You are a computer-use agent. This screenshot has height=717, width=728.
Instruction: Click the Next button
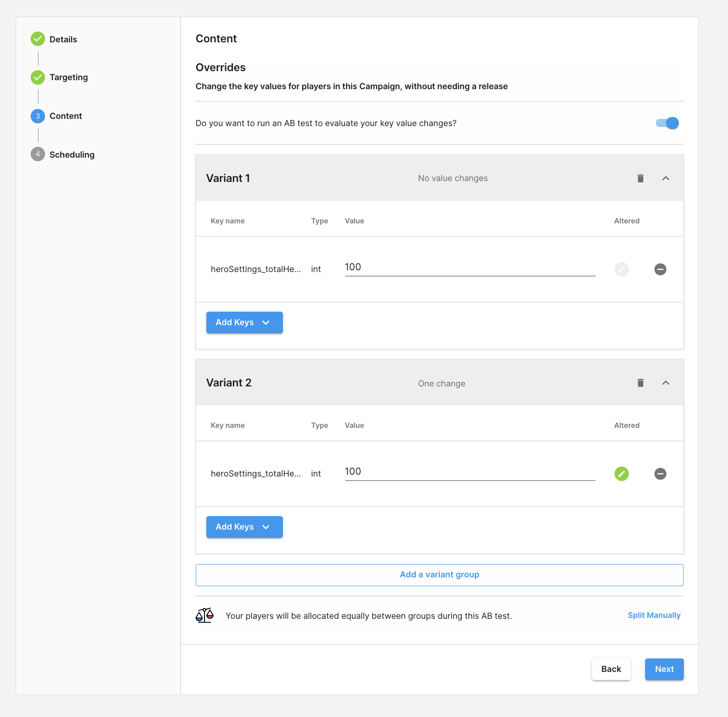click(x=664, y=669)
